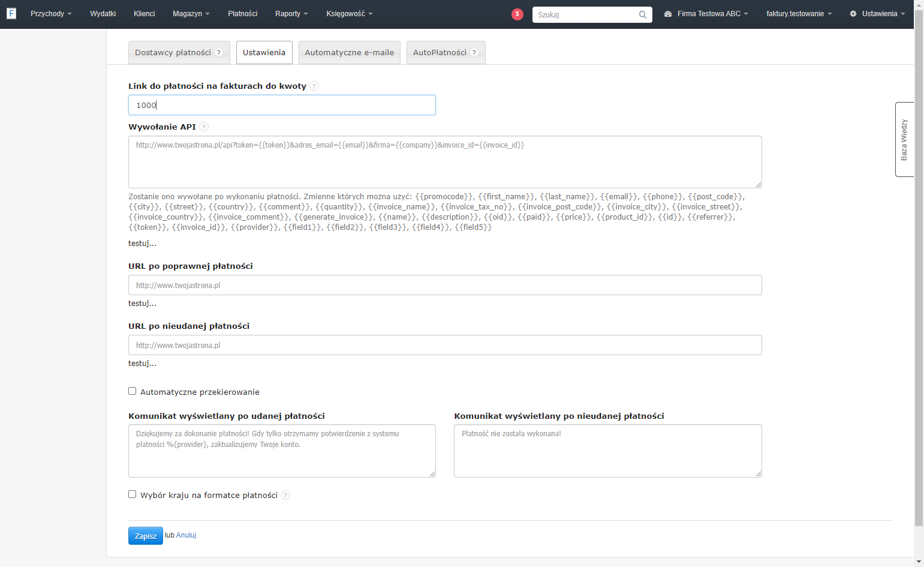Select the Ustawienia tab
Screen dimensions: 924x567
264,53
